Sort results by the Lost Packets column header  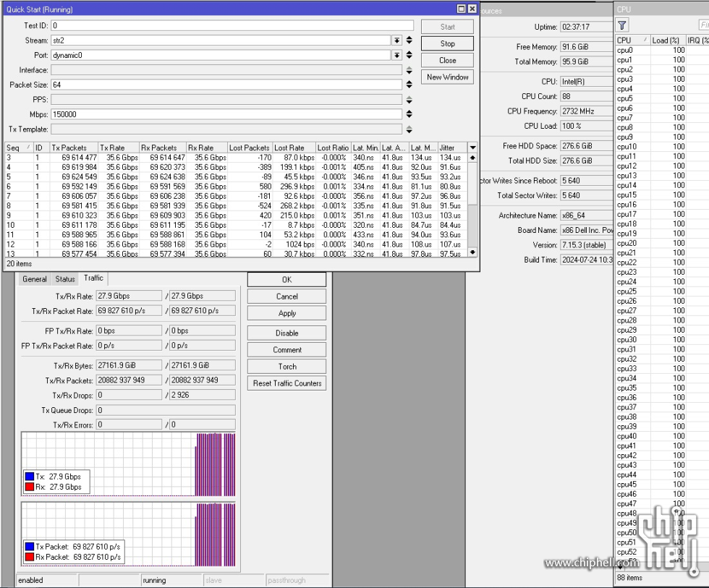250,148
